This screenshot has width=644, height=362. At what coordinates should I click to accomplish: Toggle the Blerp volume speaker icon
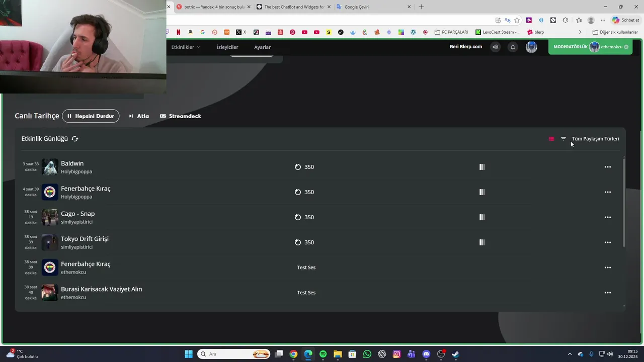coord(495,47)
